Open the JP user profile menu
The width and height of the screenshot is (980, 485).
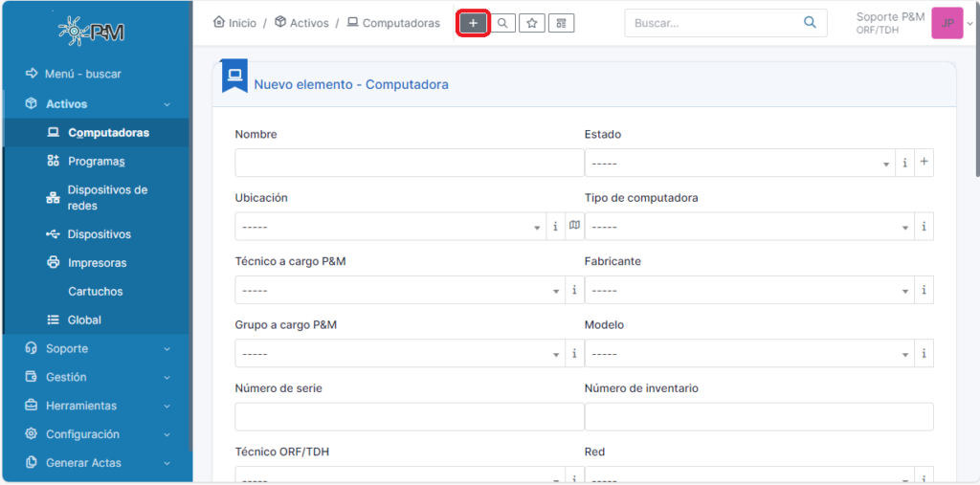tap(947, 23)
